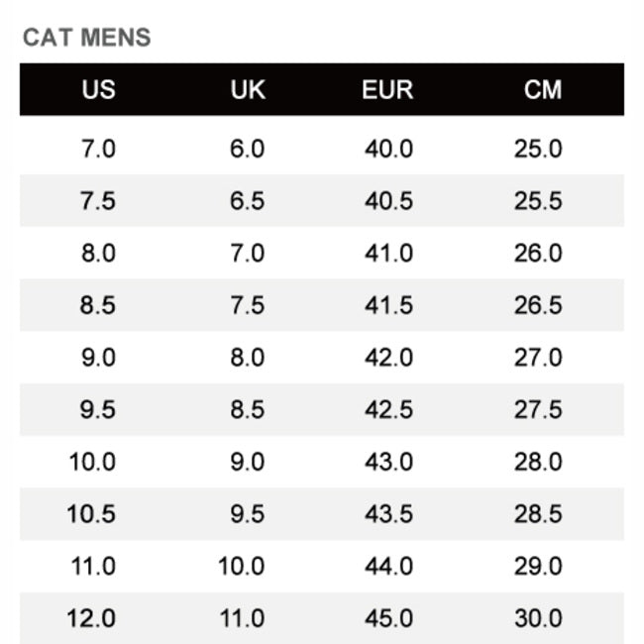This screenshot has width=644, height=644.
Task: Select EUR size 42.5 cell
Action: click(388, 409)
